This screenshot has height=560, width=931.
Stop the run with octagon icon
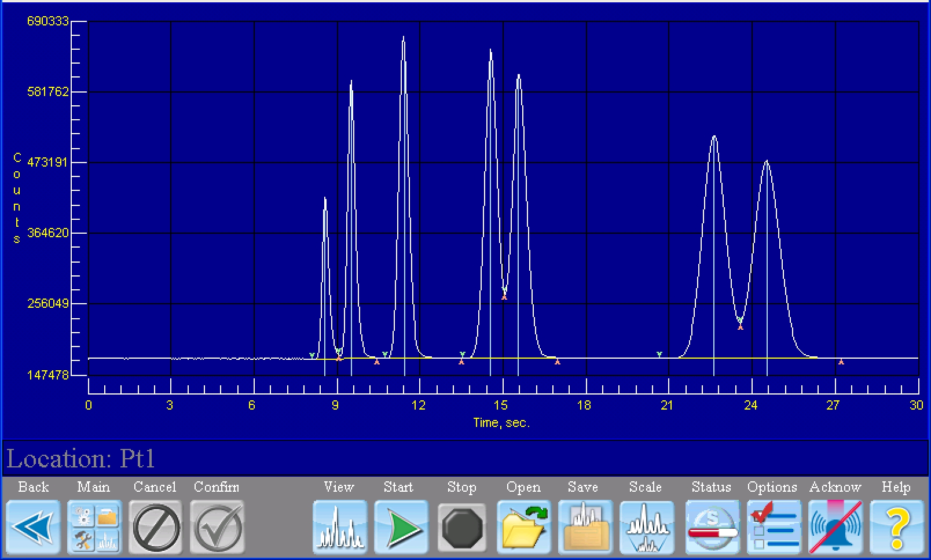(x=462, y=527)
